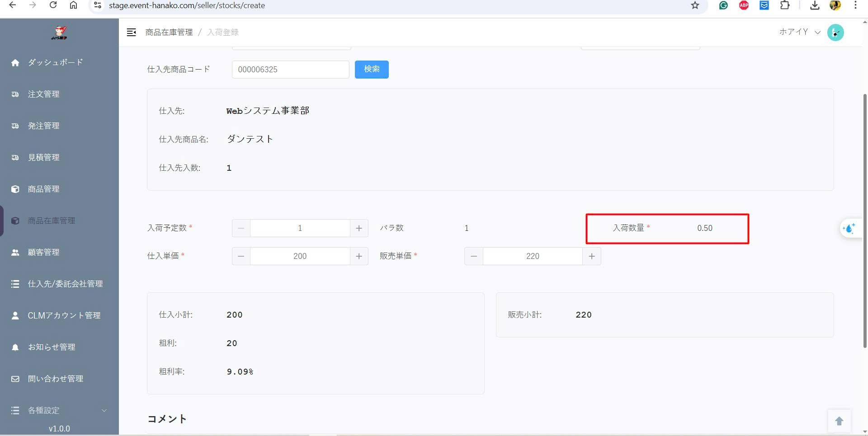
Task: Collapse sidebar with hamburger menu icon
Action: (x=131, y=32)
